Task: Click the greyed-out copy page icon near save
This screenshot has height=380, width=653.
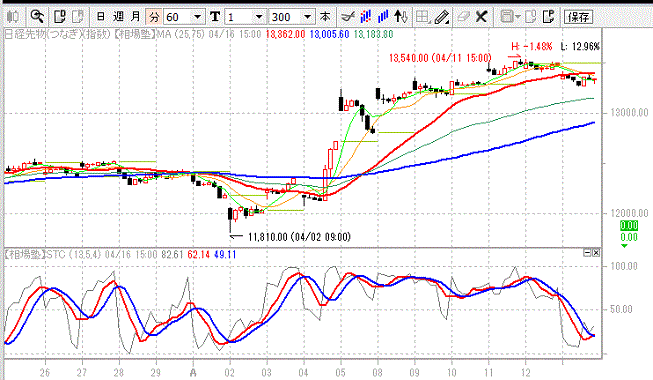Action: coord(531,17)
